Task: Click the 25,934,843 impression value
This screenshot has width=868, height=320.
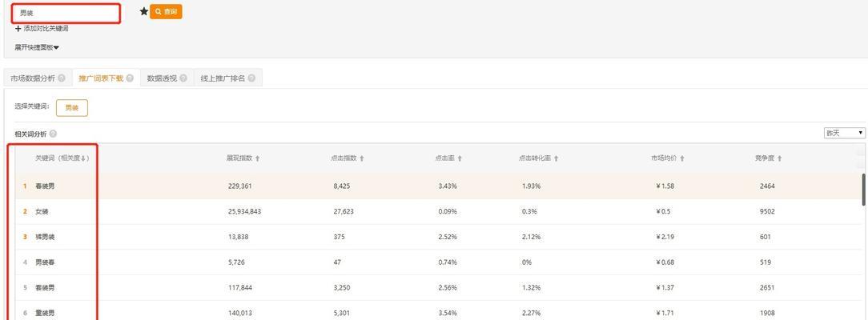Action: coord(244,212)
